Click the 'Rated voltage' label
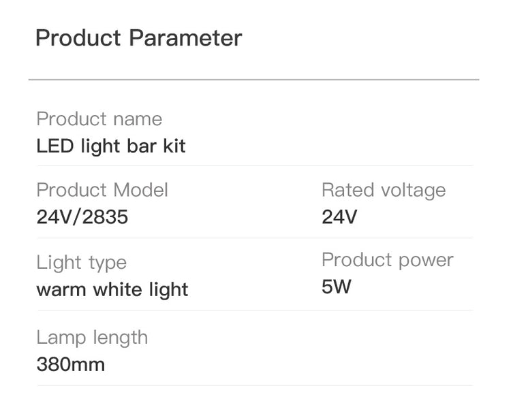The width and height of the screenshot is (511, 420). (x=383, y=190)
